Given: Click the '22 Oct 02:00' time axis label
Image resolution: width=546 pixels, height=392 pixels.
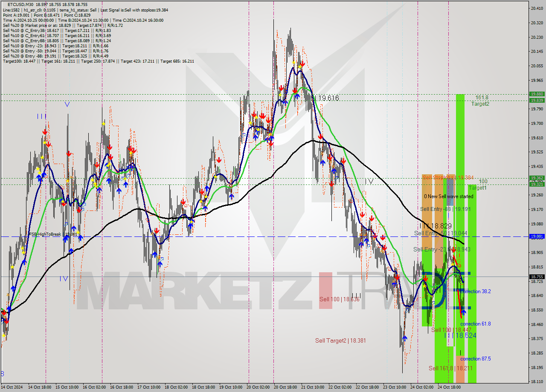Looking at the screenshot, I should pos(340,387).
